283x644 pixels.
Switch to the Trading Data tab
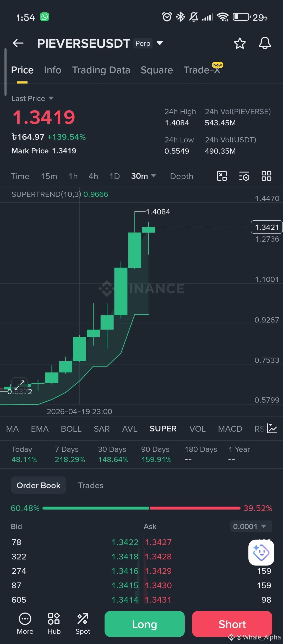(101, 70)
